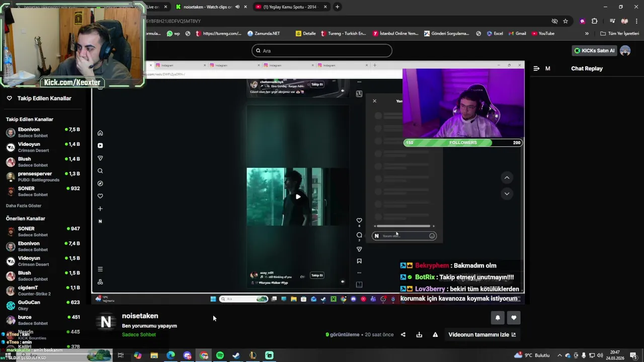This screenshot has width=644, height=362.
Task: Open the Chrome profile avatar
Action: click(x=624, y=21)
